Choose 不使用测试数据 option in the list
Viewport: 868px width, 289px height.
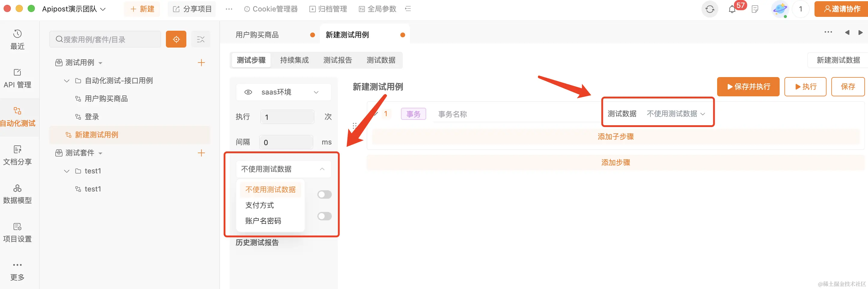point(270,190)
